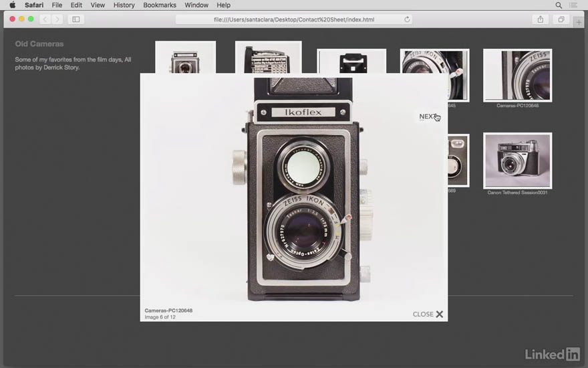Go to the NEXT image in lightbox
Screen dimensions: 588x368
click(428, 116)
